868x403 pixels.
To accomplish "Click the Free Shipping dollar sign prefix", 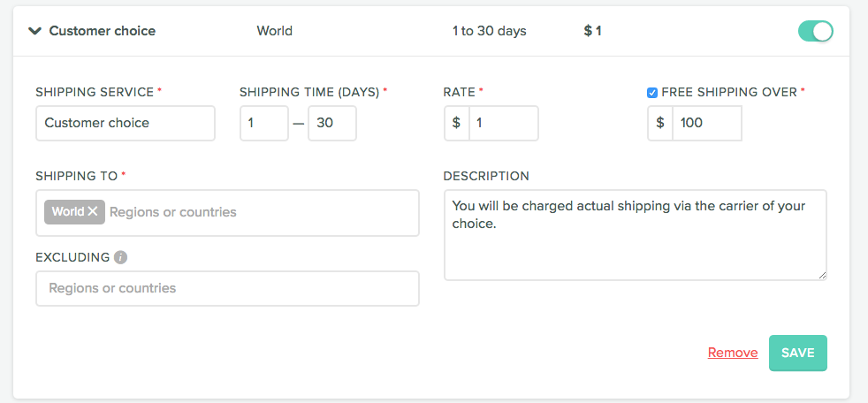I will tap(660, 124).
